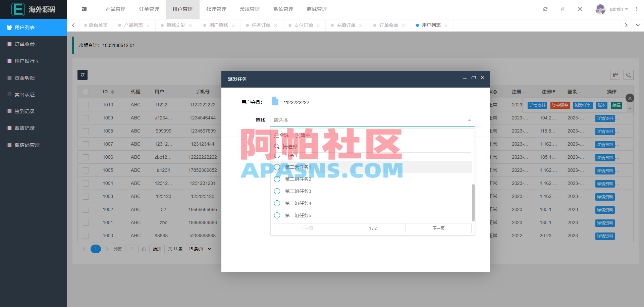The height and width of the screenshot is (307, 644).
Task: Open the 策略 请选择 dropdown
Action: pyautogui.click(x=372, y=120)
